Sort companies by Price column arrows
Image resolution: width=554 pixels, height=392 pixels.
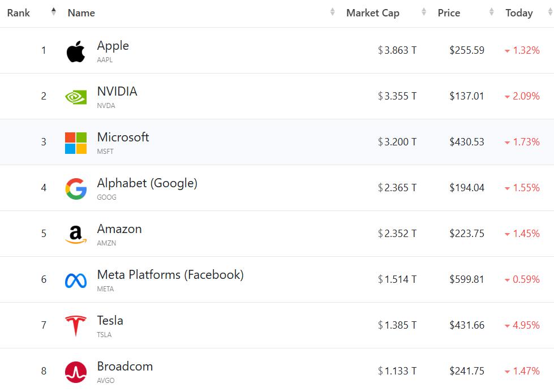coord(492,12)
